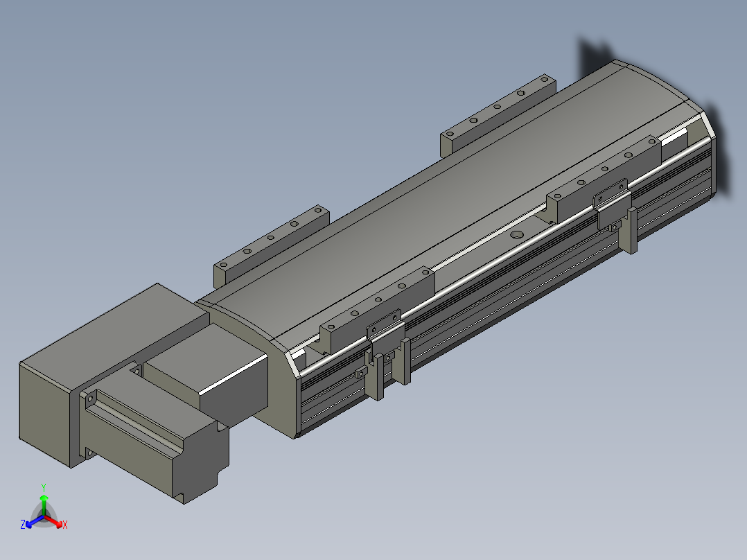Image resolution: width=747 pixels, height=560 pixels.
Task: Pick the rear mounting block near far end
Action: click(x=498, y=114)
